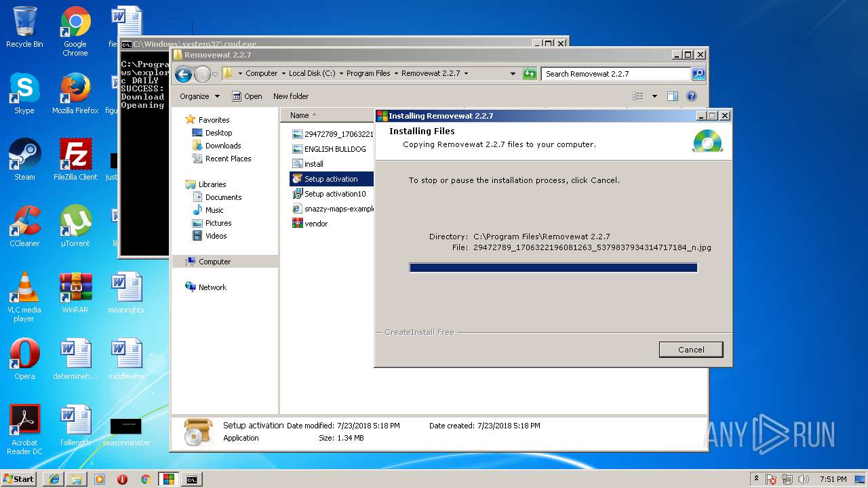Click volume speaker icon in system tray
868x488 pixels.
pos(805,479)
